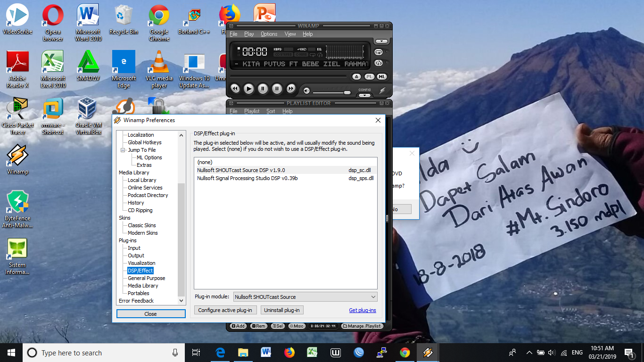This screenshot has width=644, height=362.
Task: Click the Rem button in Playlist Editor
Action: coord(258,326)
